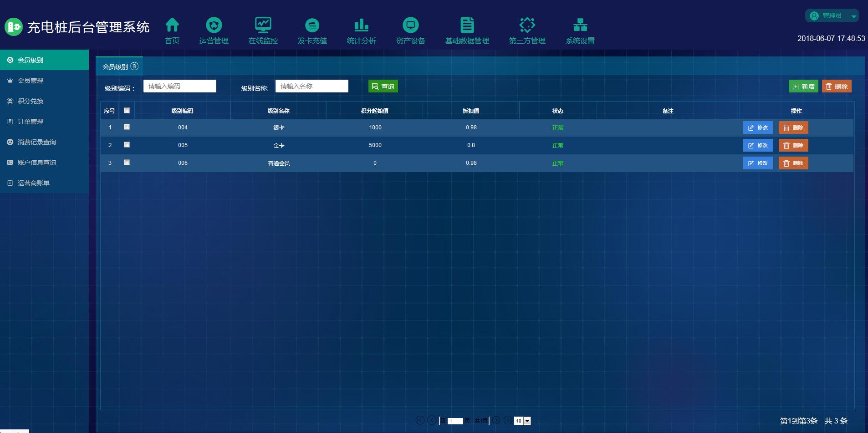Open 资产设备 assets icon
The height and width of the screenshot is (433, 868).
(410, 25)
